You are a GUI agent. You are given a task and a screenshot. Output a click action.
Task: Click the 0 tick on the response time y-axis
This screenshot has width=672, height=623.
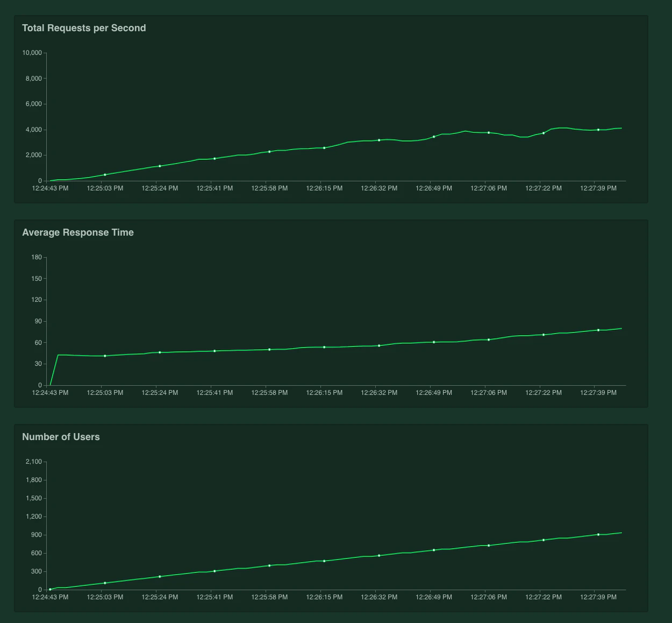(x=40, y=385)
